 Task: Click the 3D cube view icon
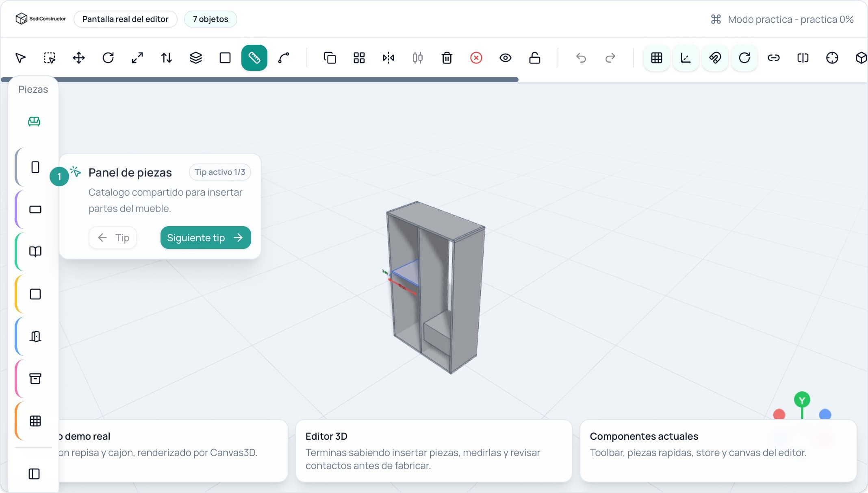coord(861,58)
